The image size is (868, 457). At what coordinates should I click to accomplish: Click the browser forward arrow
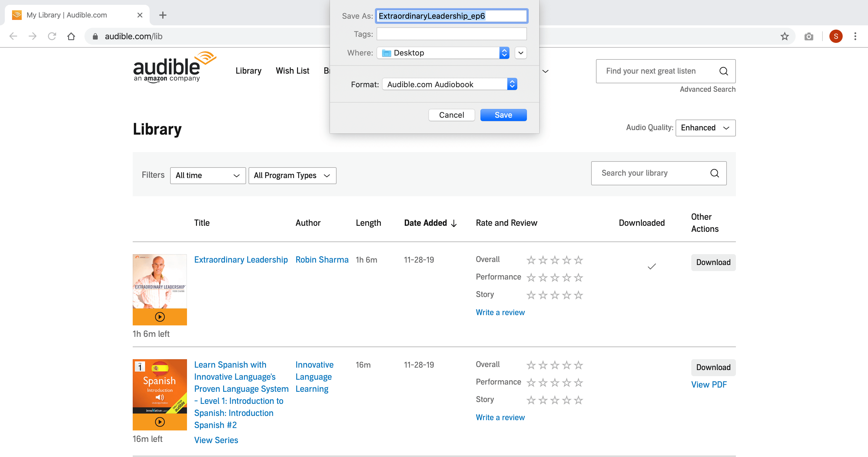pos(33,36)
